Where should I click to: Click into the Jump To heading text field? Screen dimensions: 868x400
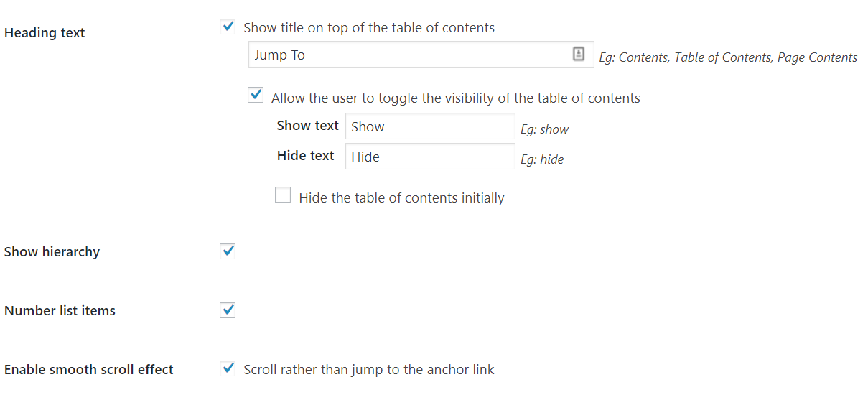pyautogui.click(x=409, y=55)
